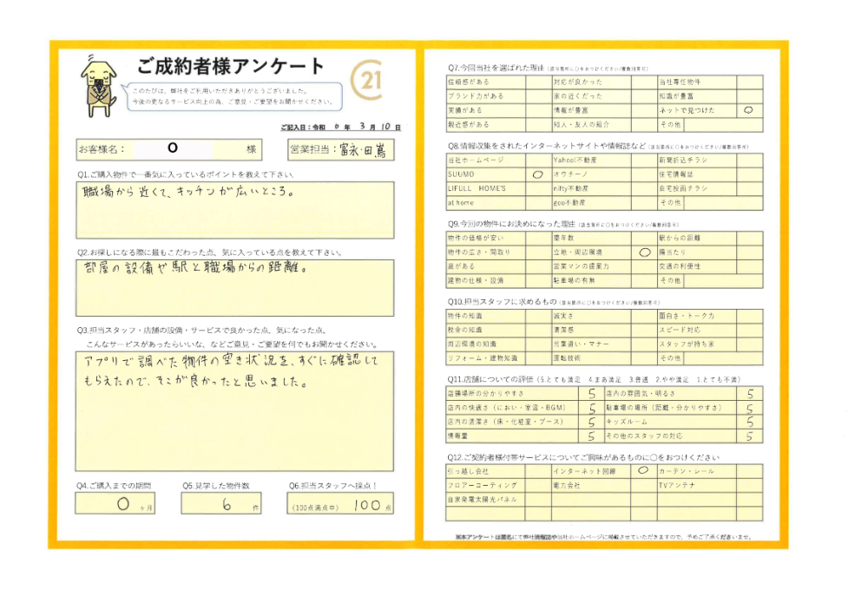Click the circle beside インターネット回線
The image size is (868, 603).
pyautogui.click(x=643, y=470)
